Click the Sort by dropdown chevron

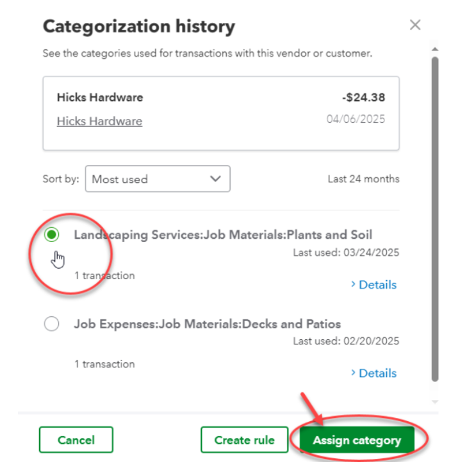[215, 179]
